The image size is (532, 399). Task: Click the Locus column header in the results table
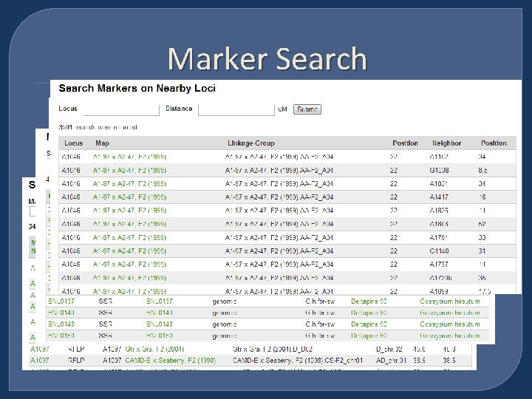(74, 143)
